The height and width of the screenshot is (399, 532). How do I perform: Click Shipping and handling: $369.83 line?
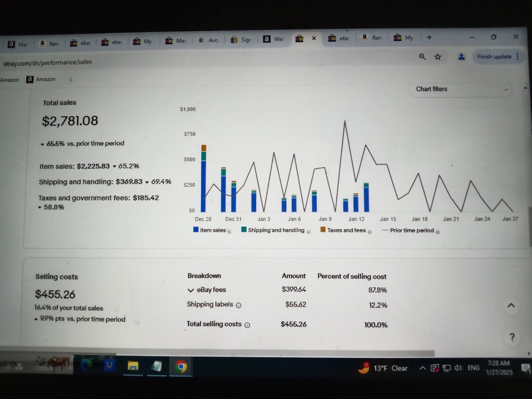[x=105, y=182]
